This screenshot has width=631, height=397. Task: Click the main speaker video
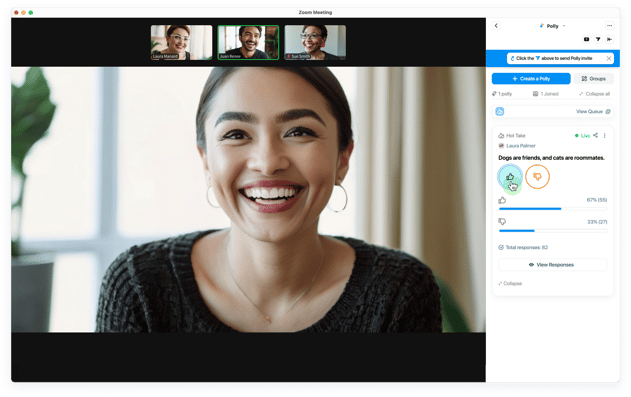[248, 200]
